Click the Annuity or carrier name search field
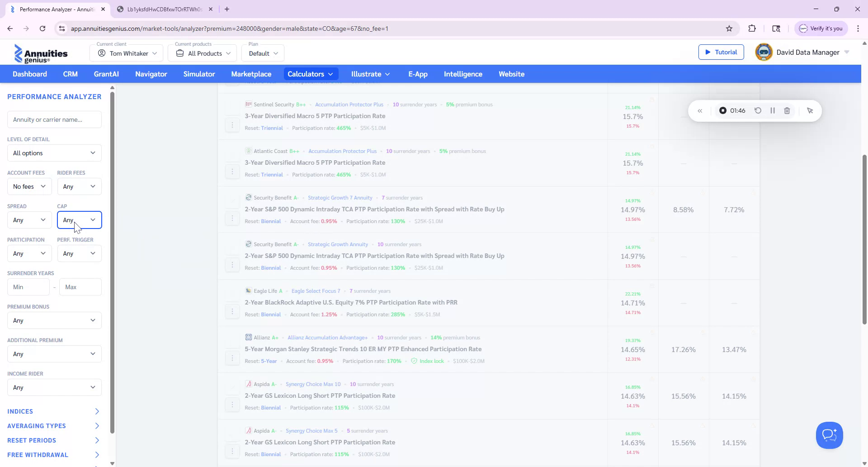This screenshot has width=868, height=467. point(54,119)
